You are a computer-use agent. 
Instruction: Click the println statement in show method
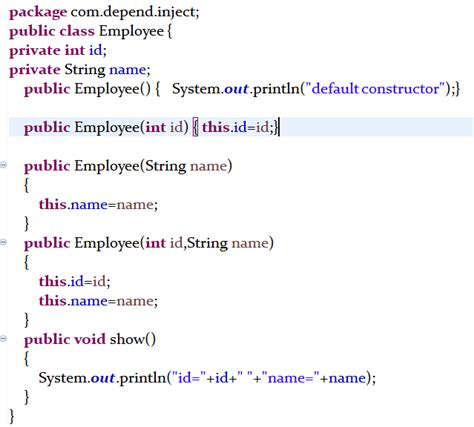[x=207, y=378]
